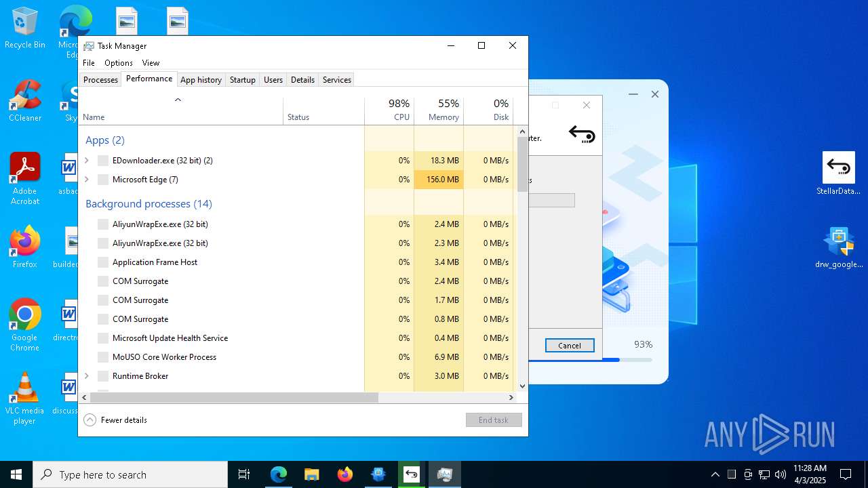Expand the Microsoft Edge process group
Viewport: 868px width, 488px height.
[x=86, y=180]
